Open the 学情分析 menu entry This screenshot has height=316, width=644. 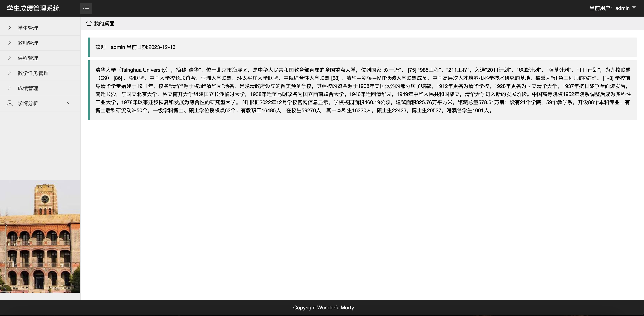click(28, 103)
